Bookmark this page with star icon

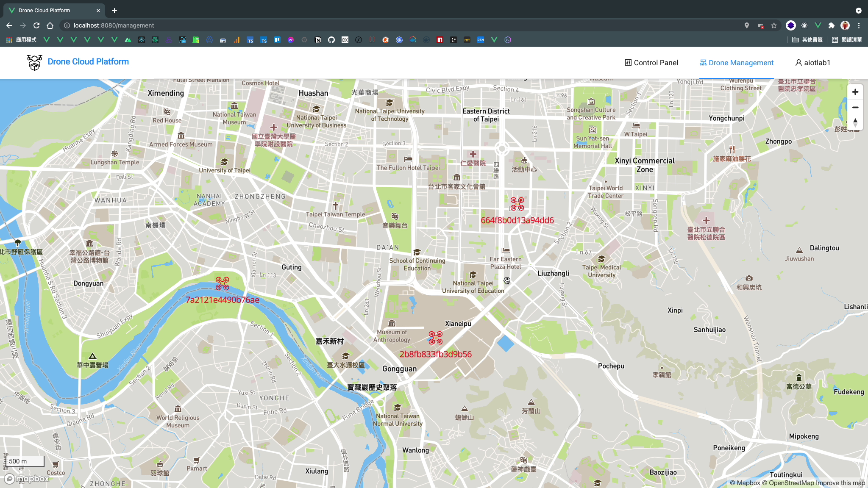[x=774, y=25]
